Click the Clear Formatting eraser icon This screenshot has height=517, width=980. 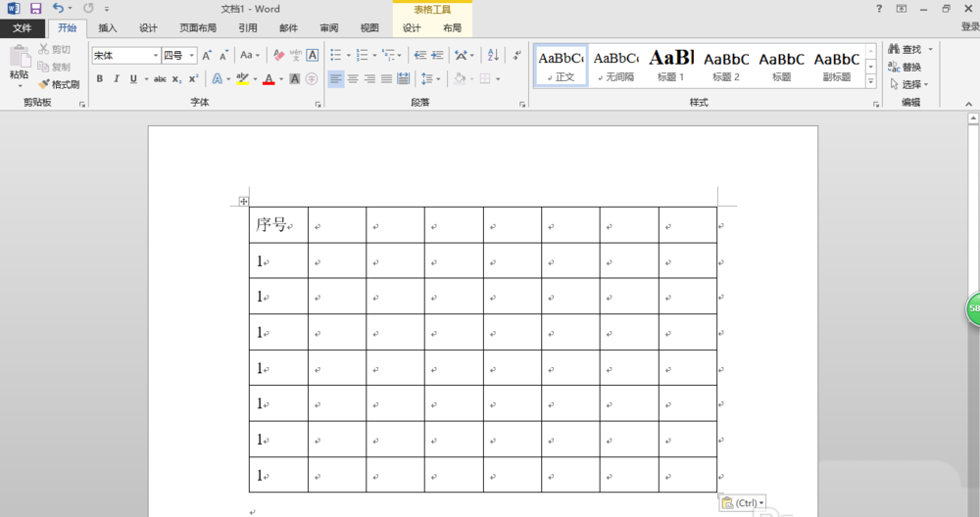click(278, 56)
